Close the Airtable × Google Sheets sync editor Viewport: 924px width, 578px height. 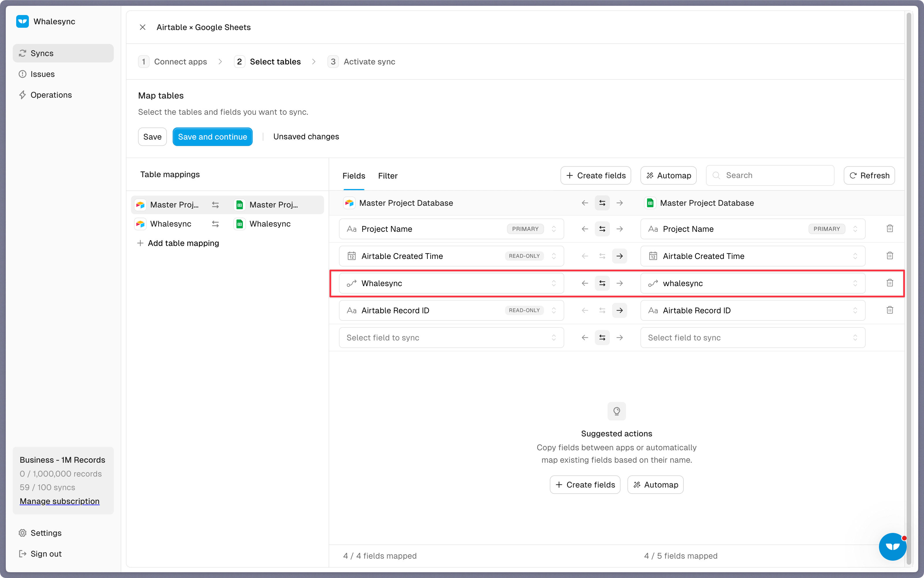[x=142, y=27]
